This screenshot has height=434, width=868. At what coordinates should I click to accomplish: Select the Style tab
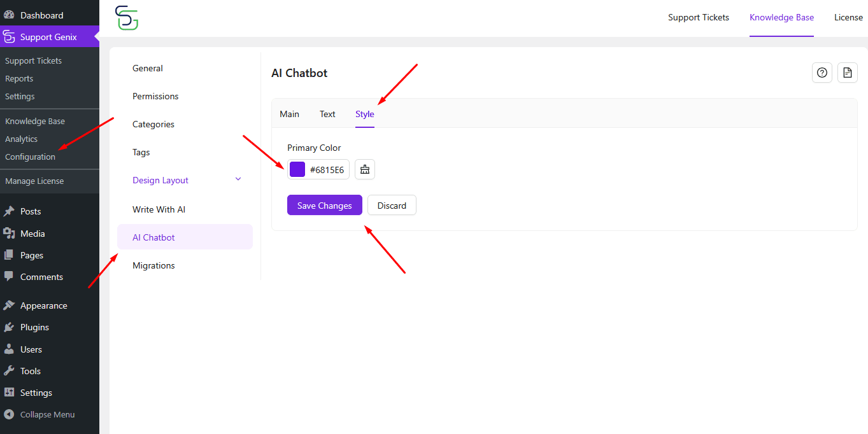coord(365,114)
